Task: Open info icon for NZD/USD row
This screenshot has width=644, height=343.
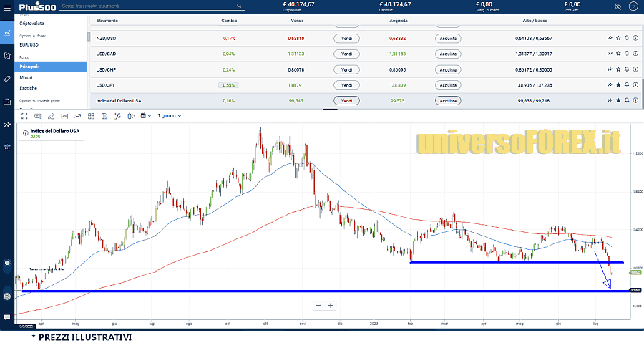Action: click(635, 38)
